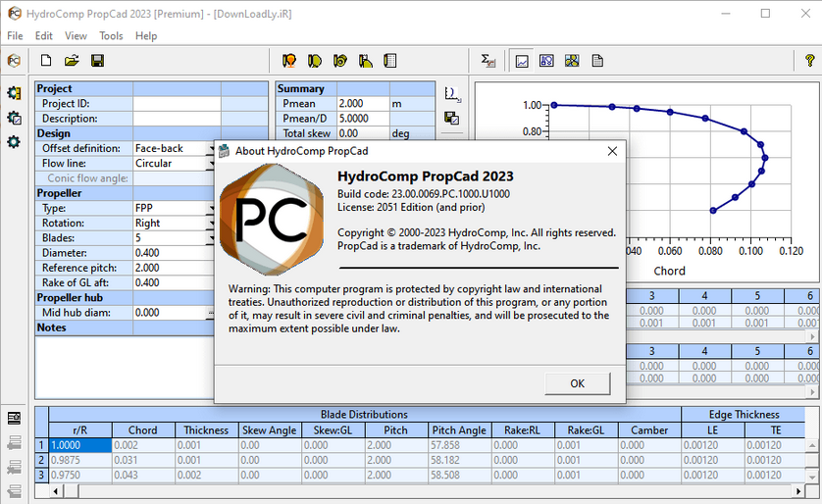Image resolution: width=822 pixels, height=504 pixels.
Task: Click row header 3 in Blade Distributions
Action: 41,476
